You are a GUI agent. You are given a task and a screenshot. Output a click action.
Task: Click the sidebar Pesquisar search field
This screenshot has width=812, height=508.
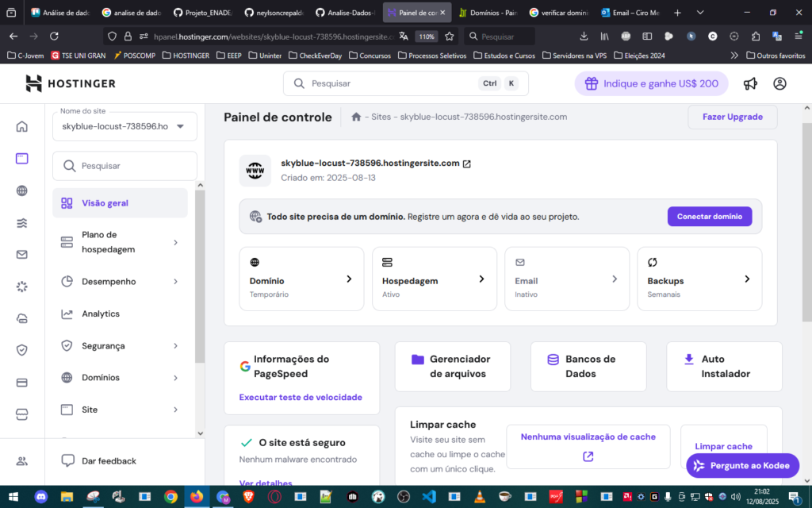click(x=124, y=166)
